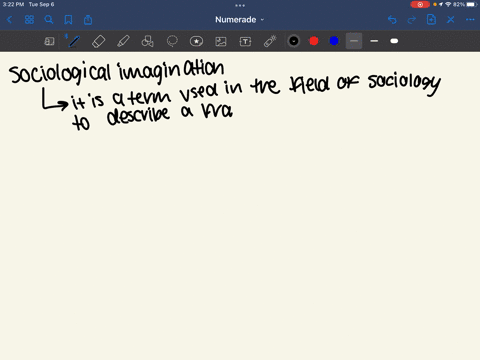Select the Lasso tool

coord(172,41)
